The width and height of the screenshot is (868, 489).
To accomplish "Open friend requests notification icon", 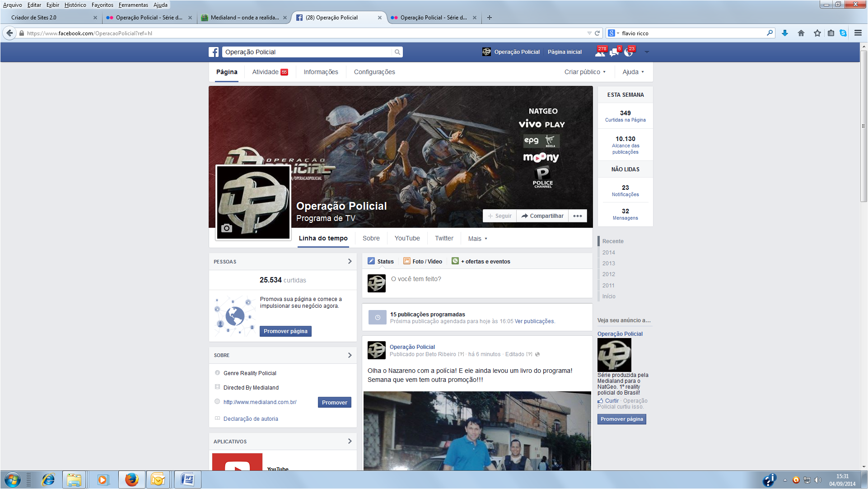I will click(600, 52).
